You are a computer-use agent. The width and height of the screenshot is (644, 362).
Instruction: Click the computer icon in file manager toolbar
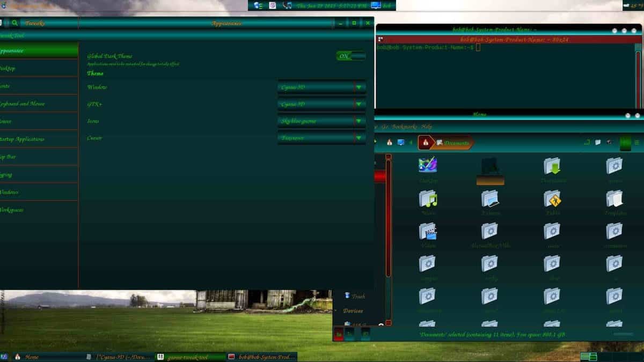click(x=400, y=143)
